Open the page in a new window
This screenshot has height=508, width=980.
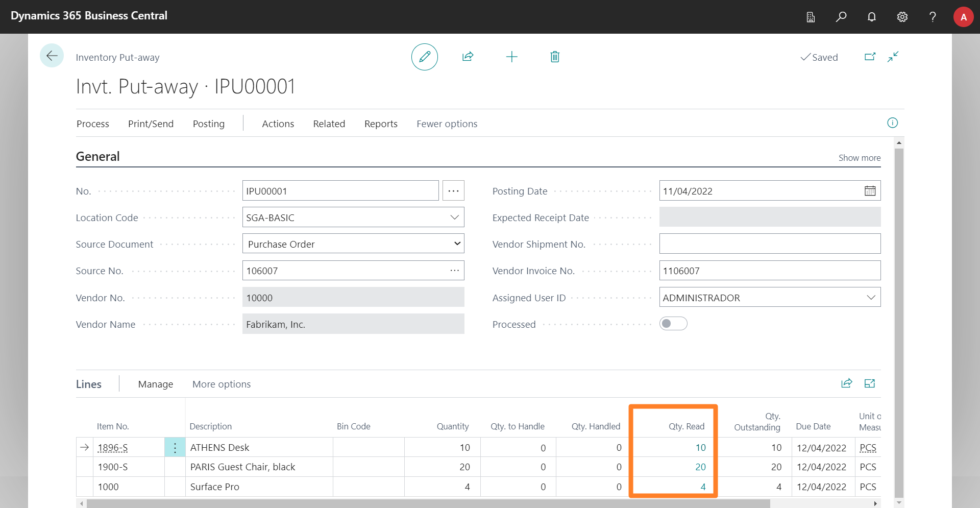[x=870, y=57]
